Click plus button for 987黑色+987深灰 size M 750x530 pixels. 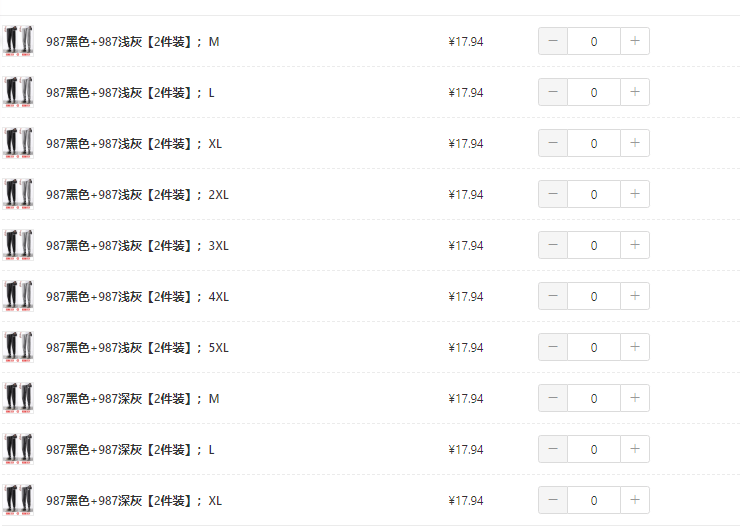point(635,398)
